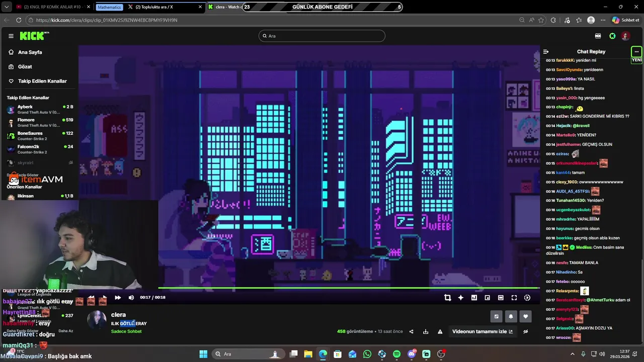Show hidden system tray icons

pyautogui.click(x=572, y=354)
